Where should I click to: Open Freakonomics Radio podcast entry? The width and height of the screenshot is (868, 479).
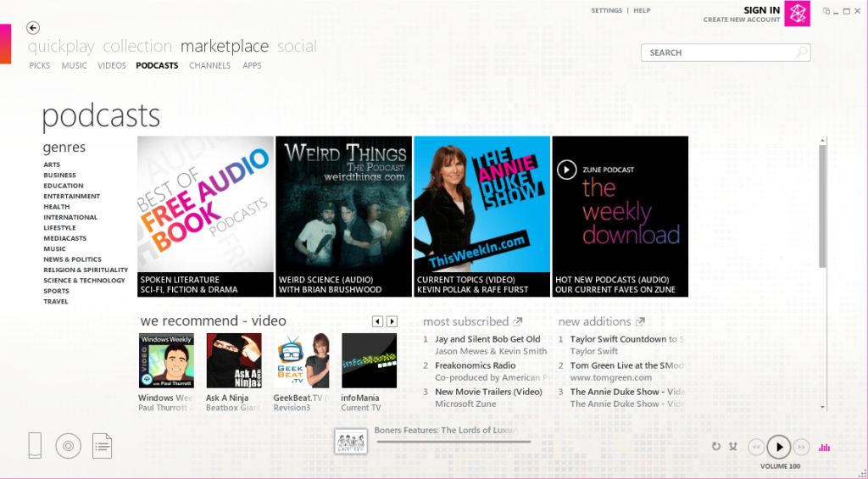(x=475, y=365)
